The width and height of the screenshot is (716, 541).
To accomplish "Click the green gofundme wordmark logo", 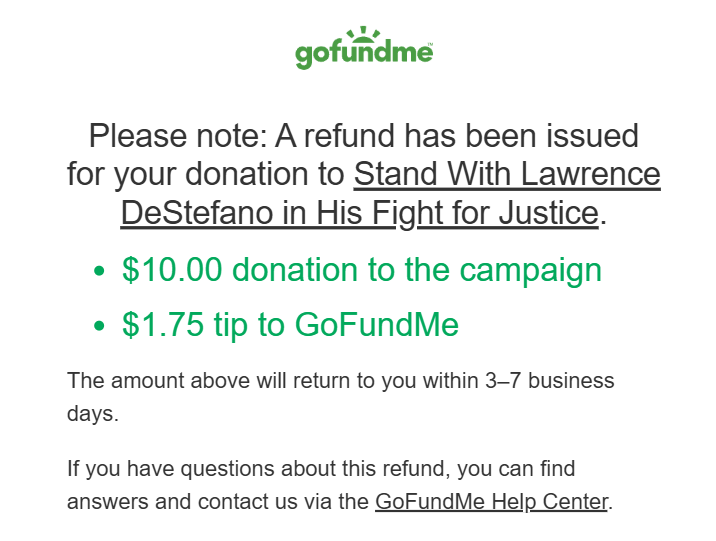I will pos(363,53).
